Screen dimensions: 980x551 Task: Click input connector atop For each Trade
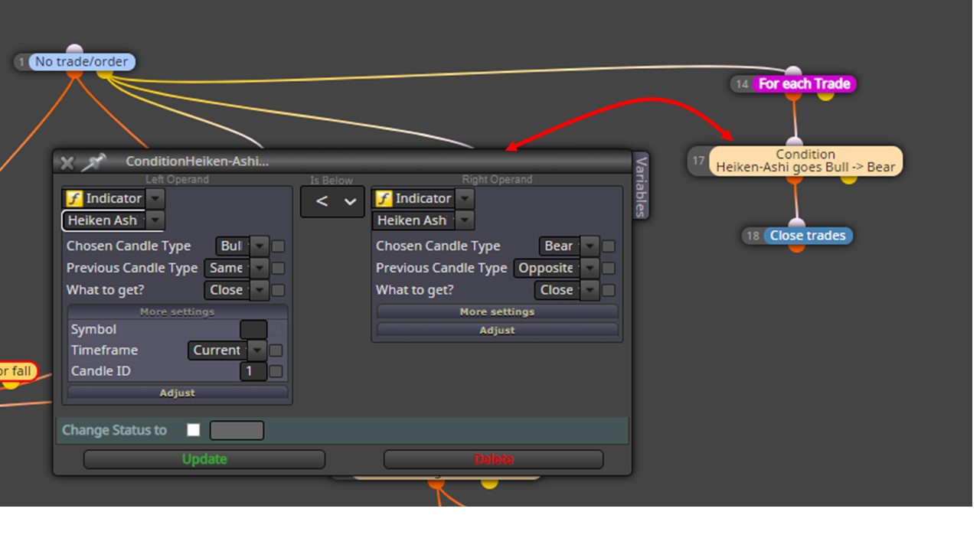click(x=794, y=72)
